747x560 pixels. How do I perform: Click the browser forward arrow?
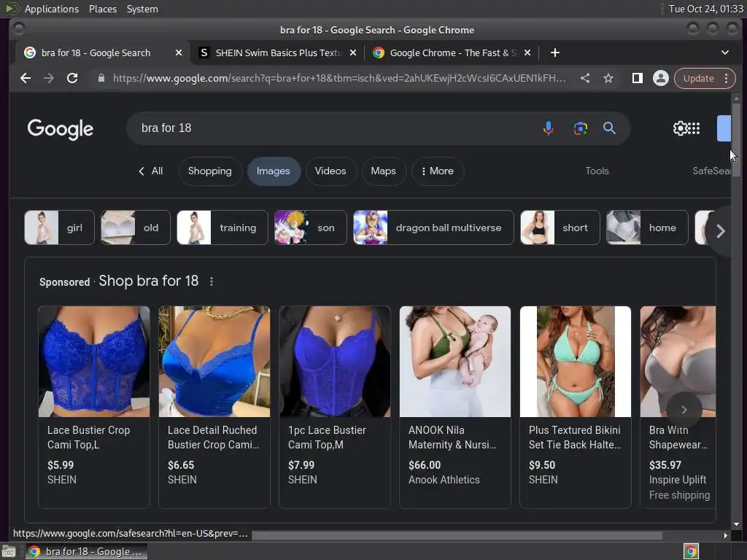click(x=49, y=78)
